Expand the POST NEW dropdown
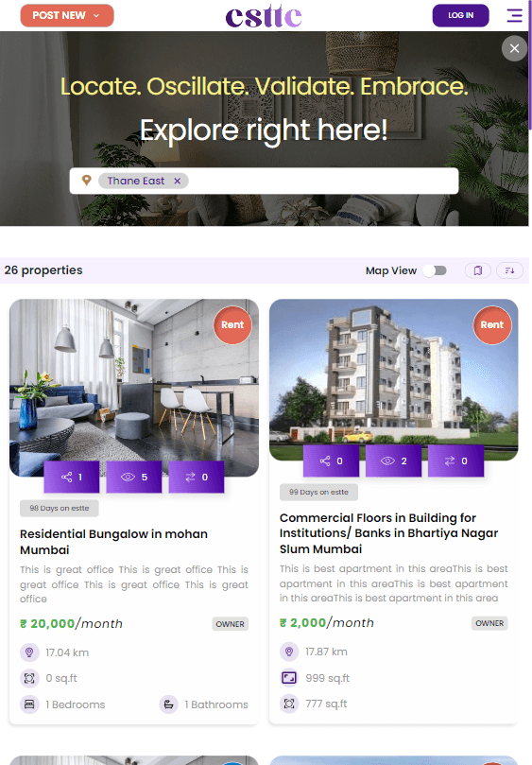532x765 pixels. [67, 16]
